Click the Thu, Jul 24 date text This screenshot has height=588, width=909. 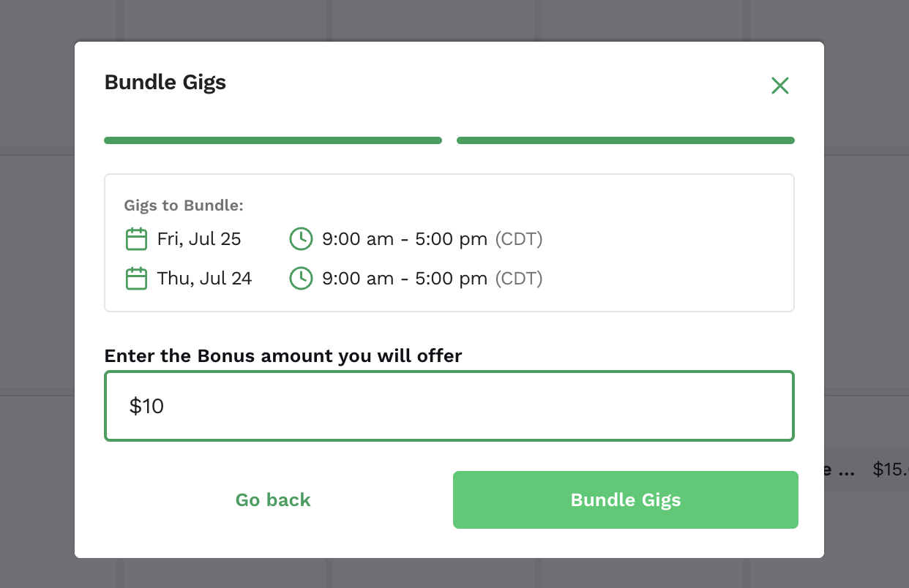point(204,279)
